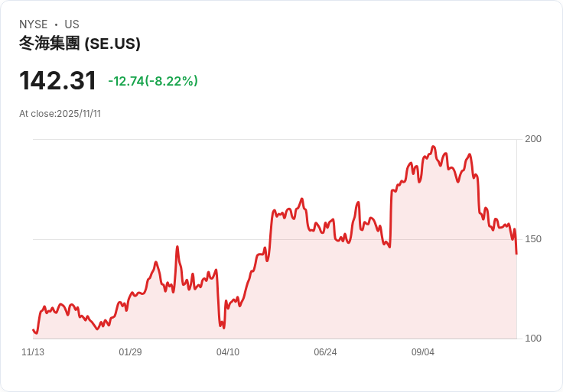
Task: Select the 01/29 date on x-axis
Action: 130,352
